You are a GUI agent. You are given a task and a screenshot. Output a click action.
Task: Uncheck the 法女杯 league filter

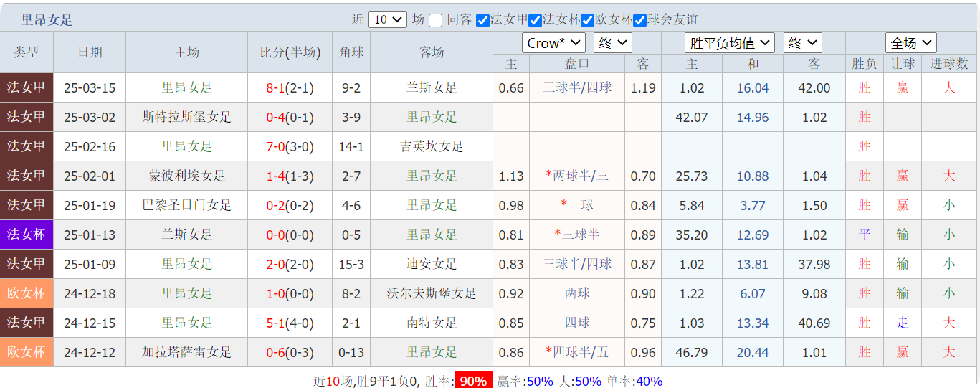coord(535,20)
